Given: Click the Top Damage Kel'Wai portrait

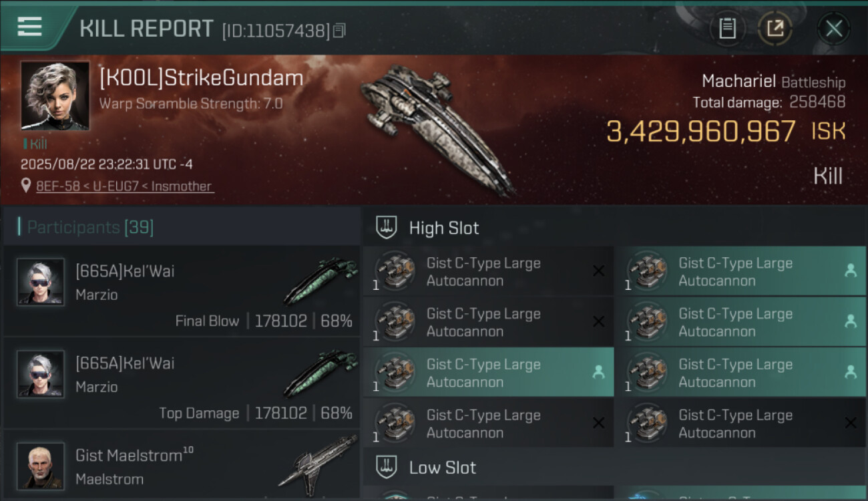Looking at the screenshot, I should click(x=41, y=374).
